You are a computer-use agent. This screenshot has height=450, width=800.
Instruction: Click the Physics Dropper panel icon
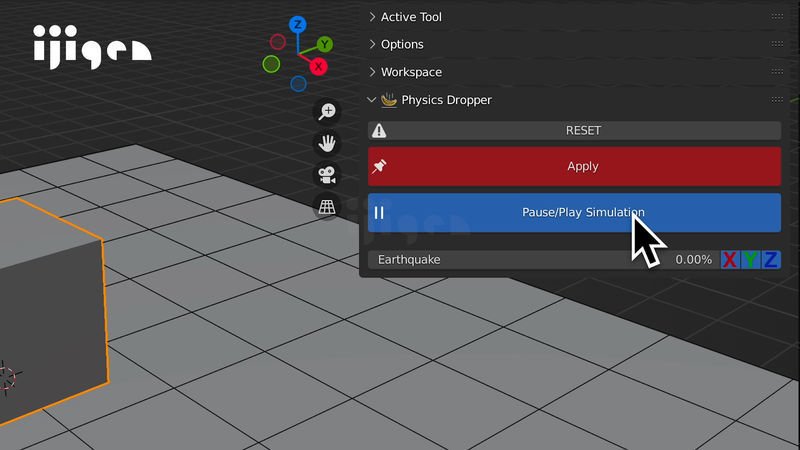389,99
